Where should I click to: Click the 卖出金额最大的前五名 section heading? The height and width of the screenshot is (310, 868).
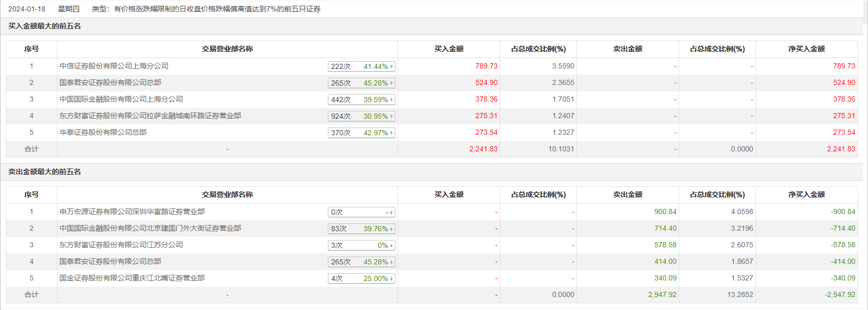[45, 172]
